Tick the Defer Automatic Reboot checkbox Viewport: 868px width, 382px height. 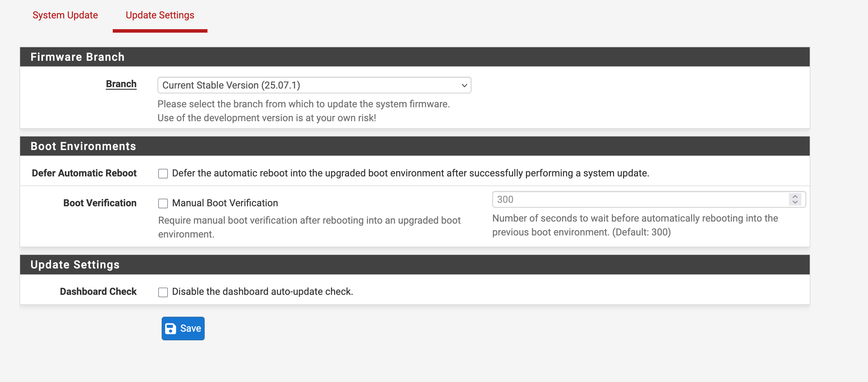tap(163, 174)
